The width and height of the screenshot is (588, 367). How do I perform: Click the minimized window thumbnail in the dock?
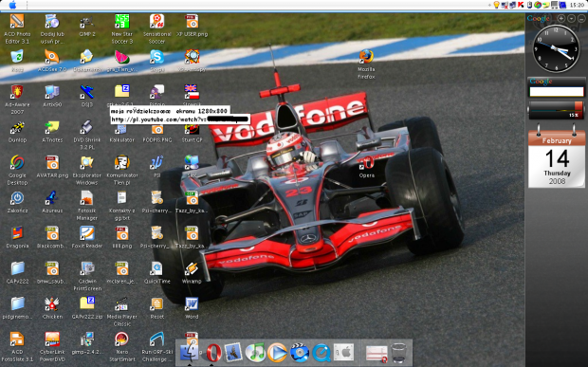point(377,354)
